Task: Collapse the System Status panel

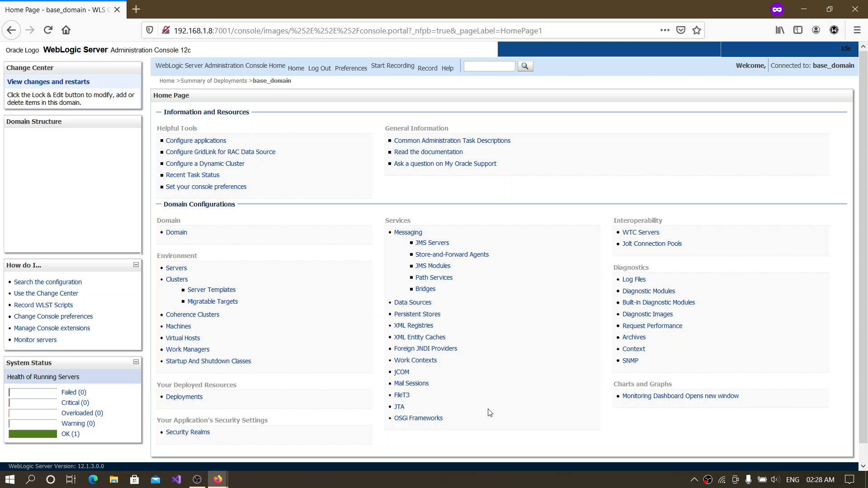Action: (136, 362)
